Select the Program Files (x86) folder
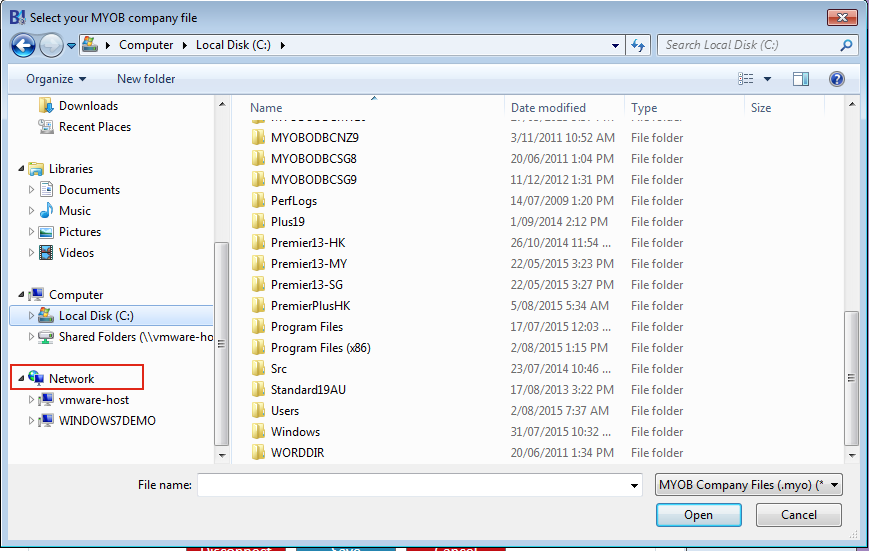This screenshot has width=869, height=551. coord(320,348)
